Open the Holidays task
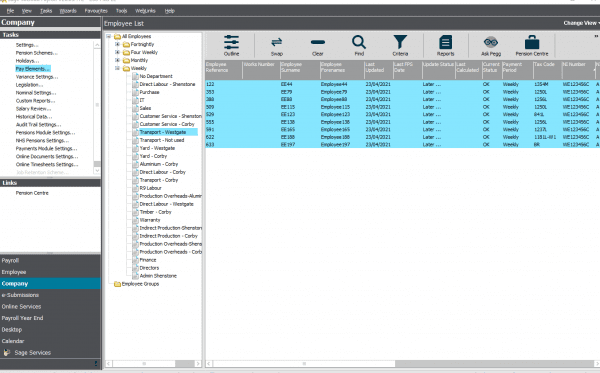 27,61
